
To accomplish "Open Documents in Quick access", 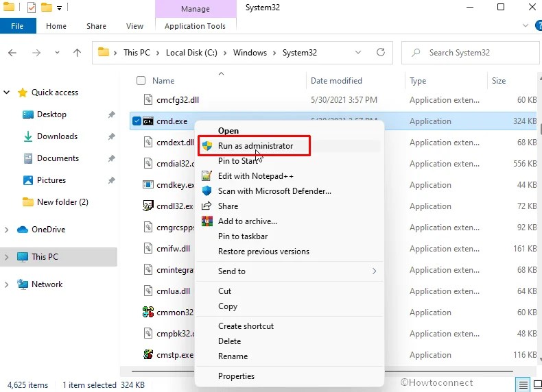I will (58, 158).
